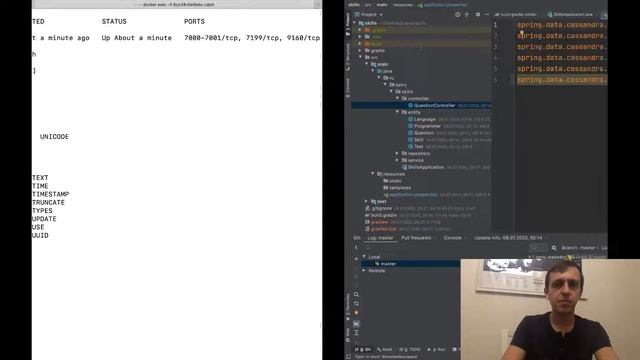The height and width of the screenshot is (360, 640).
Task: Click the plus icon in Git branches toolbar
Action: 356,259
